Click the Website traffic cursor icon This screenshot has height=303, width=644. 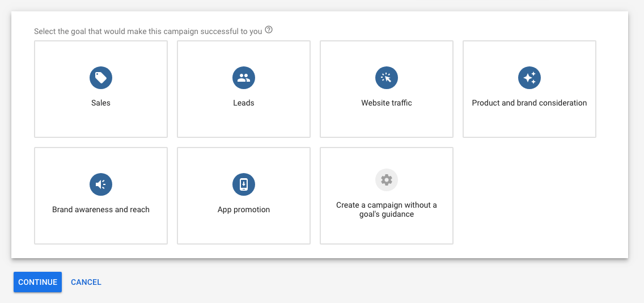click(387, 78)
